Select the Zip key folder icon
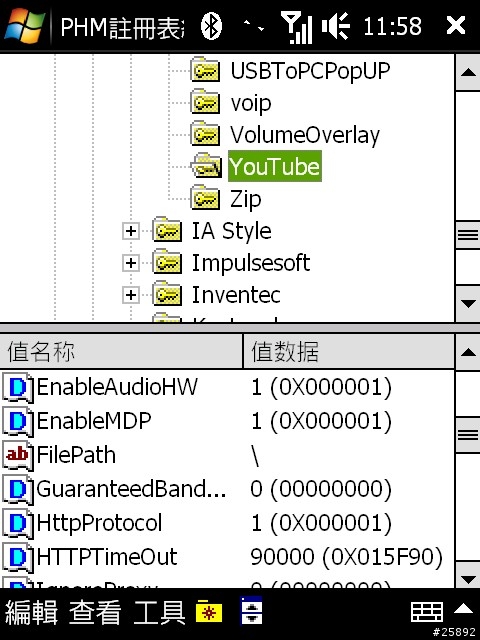The width and height of the screenshot is (480, 640). (205, 198)
